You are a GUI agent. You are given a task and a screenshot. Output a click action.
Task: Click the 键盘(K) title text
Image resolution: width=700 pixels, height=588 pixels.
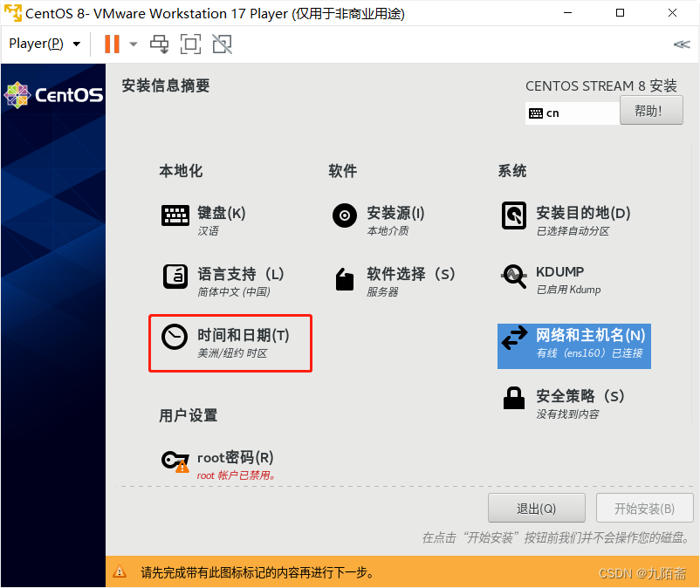pos(222,213)
